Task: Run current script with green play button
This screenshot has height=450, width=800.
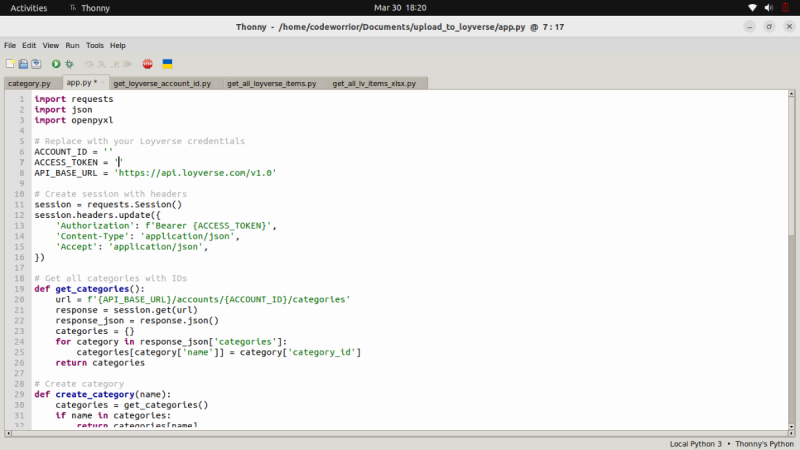Action: (56, 64)
